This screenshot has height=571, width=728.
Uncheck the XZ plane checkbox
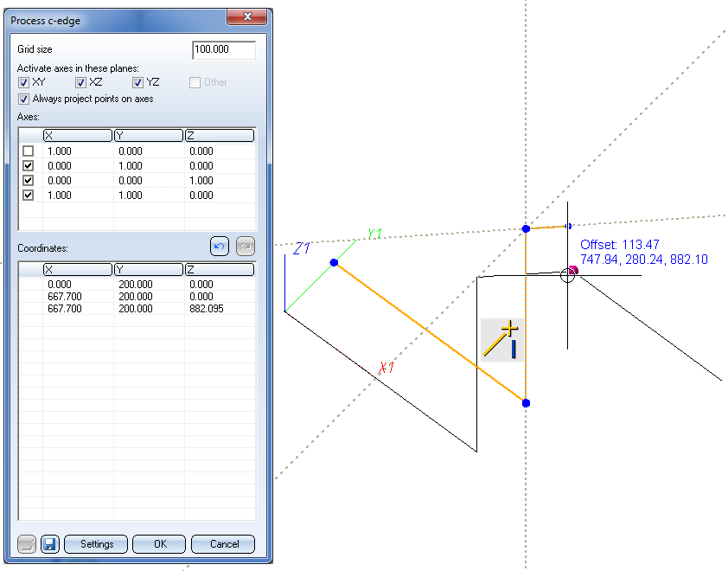(81, 83)
